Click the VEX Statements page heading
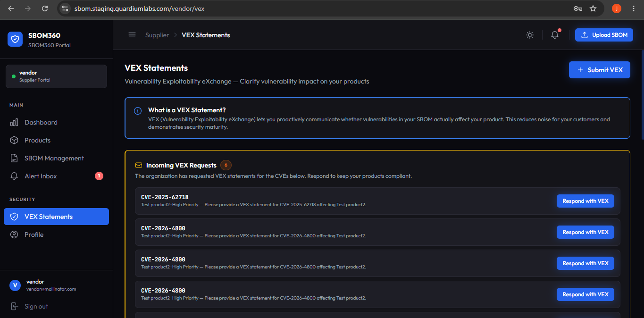This screenshot has width=644, height=318. (x=156, y=68)
